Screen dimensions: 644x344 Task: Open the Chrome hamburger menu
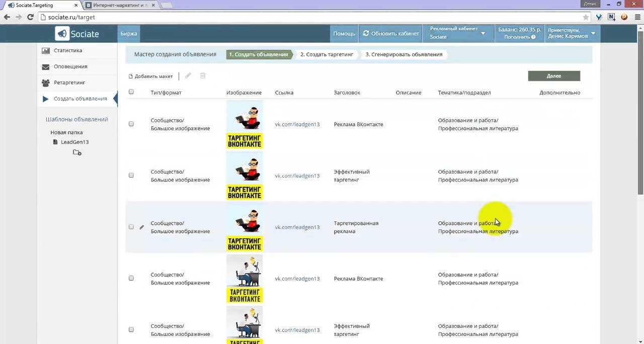(636, 17)
